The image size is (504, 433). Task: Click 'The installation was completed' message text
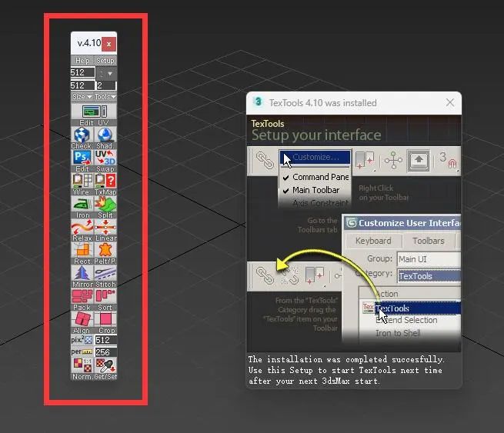tap(345, 359)
